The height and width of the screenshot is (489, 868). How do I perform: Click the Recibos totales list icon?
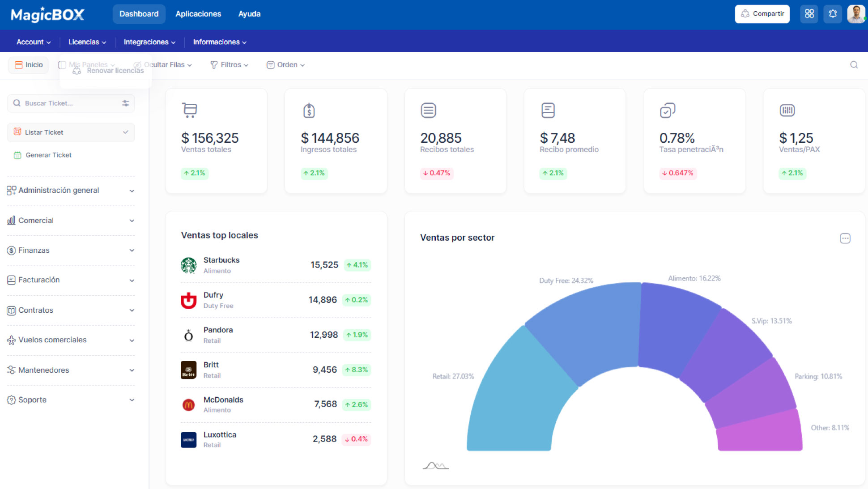click(x=428, y=110)
